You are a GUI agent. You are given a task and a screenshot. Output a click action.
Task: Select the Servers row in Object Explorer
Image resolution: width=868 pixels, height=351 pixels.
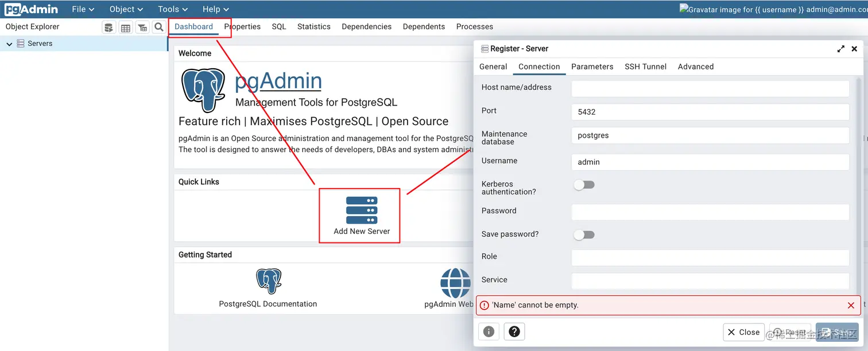click(84, 44)
